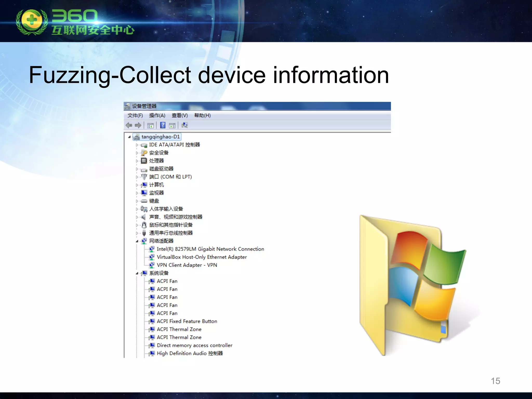Collapse the 系统设备 node
Image resolution: width=532 pixels, height=399 pixels.
point(137,274)
